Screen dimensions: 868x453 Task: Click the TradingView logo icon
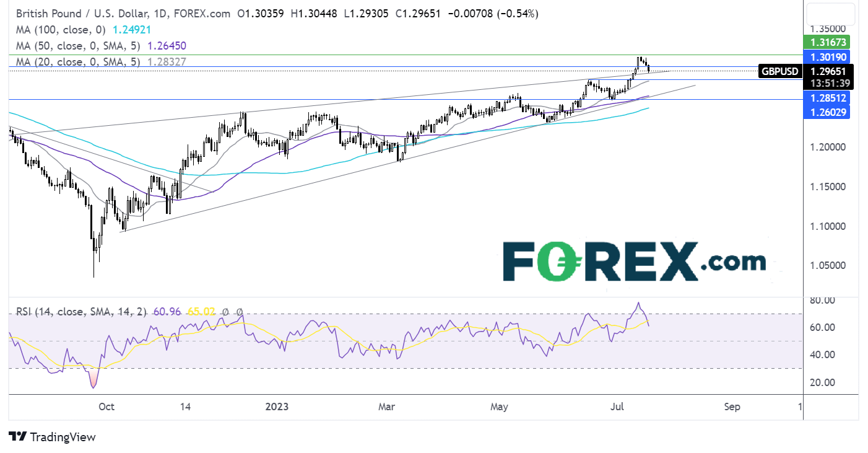[17, 437]
